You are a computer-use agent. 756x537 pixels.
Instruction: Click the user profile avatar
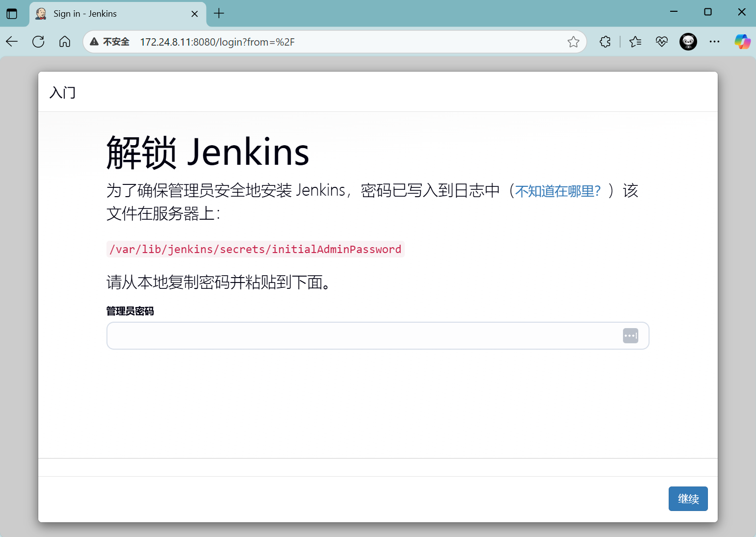688,42
